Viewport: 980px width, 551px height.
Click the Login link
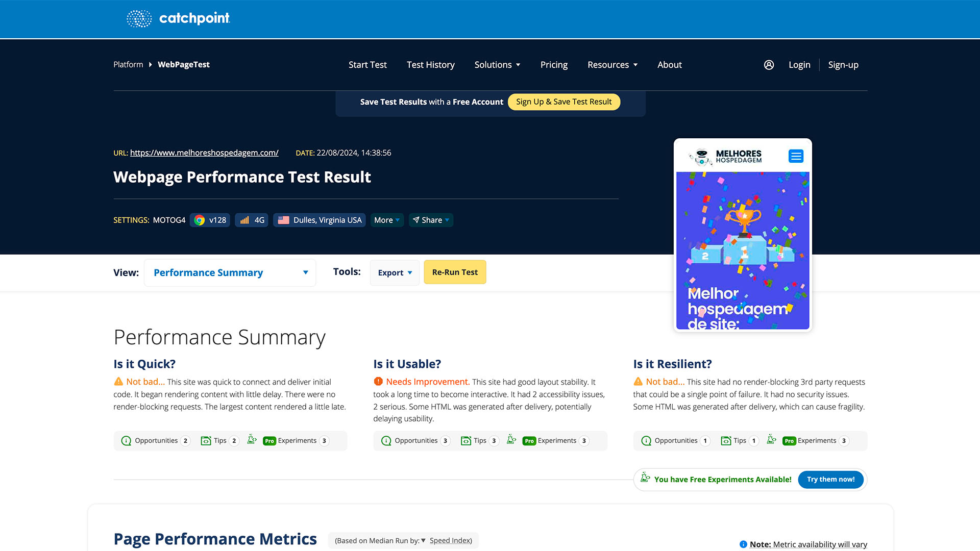(x=799, y=65)
